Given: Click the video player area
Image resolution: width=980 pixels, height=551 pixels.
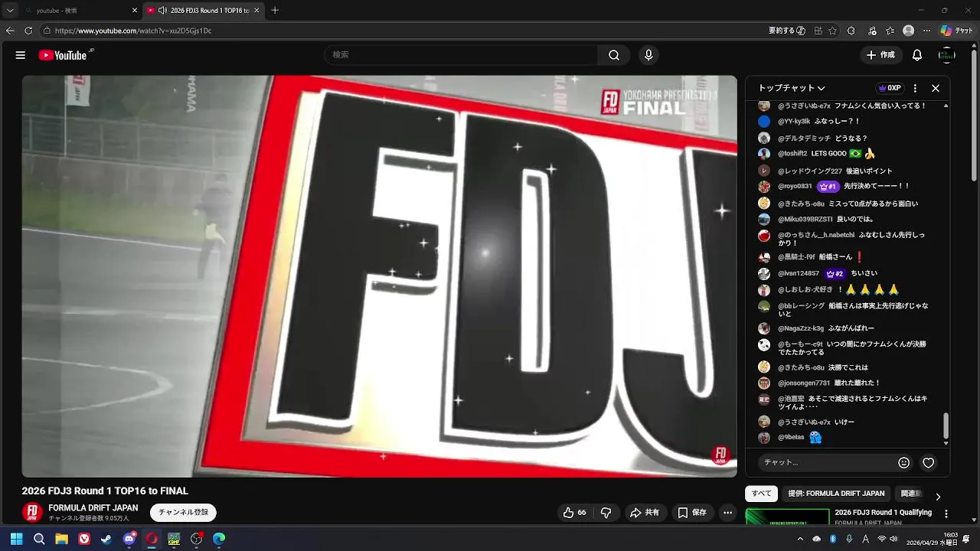Looking at the screenshot, I should point(379,275).
